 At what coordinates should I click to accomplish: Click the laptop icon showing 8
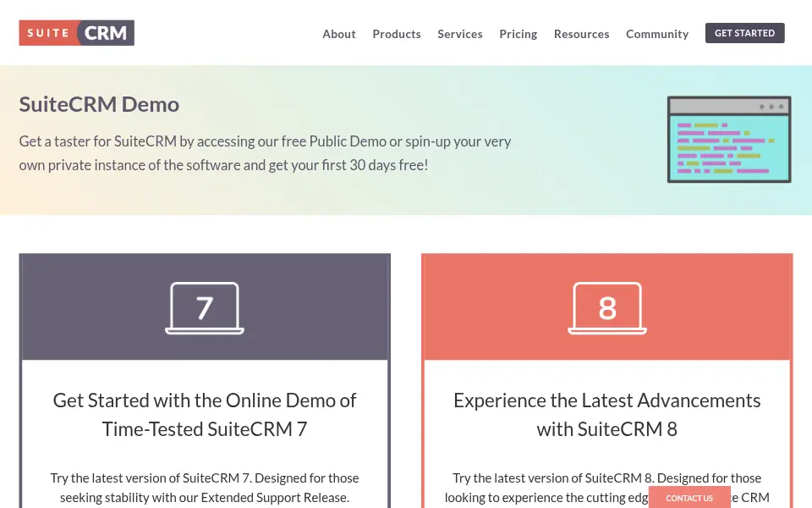coord(607,308)
